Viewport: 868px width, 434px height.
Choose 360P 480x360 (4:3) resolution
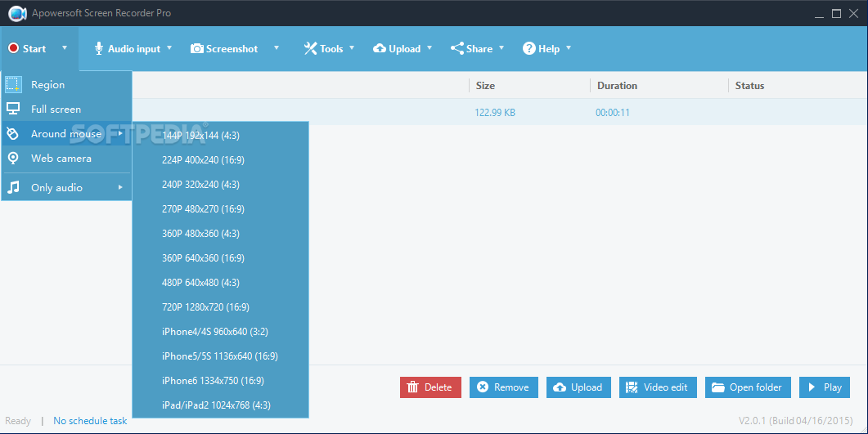tap(220, 233)
